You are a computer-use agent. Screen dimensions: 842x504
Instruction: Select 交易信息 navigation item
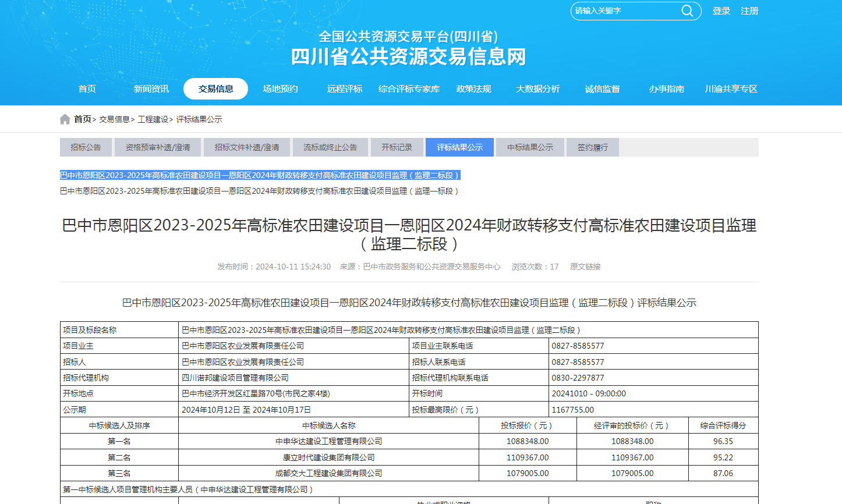pos(215,89)
